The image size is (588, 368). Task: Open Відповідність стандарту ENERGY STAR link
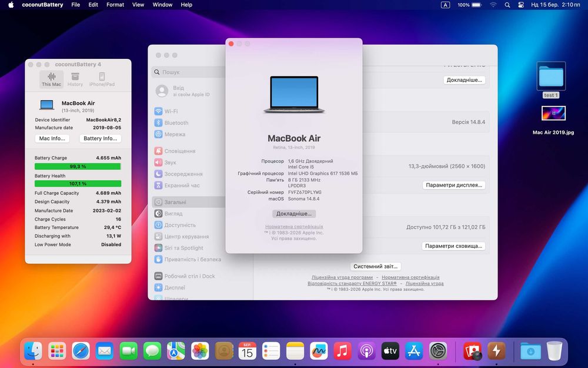tap(352, 284)
